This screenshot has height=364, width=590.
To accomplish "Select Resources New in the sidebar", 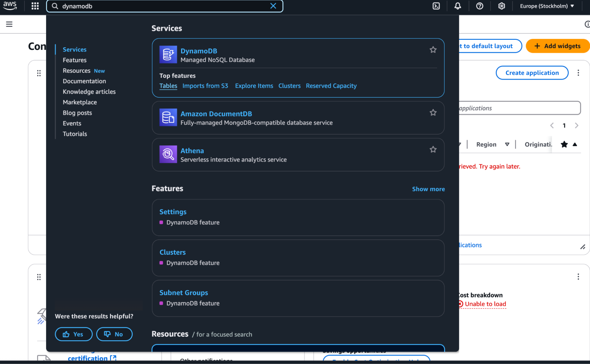I will (x=84, y=71).
